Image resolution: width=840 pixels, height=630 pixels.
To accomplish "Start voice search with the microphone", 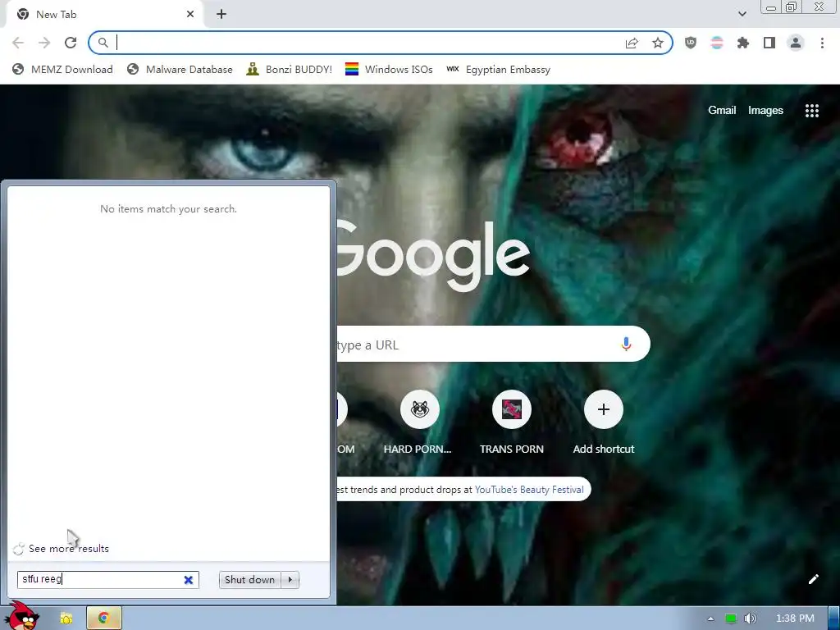I will [x=626, y=344].
